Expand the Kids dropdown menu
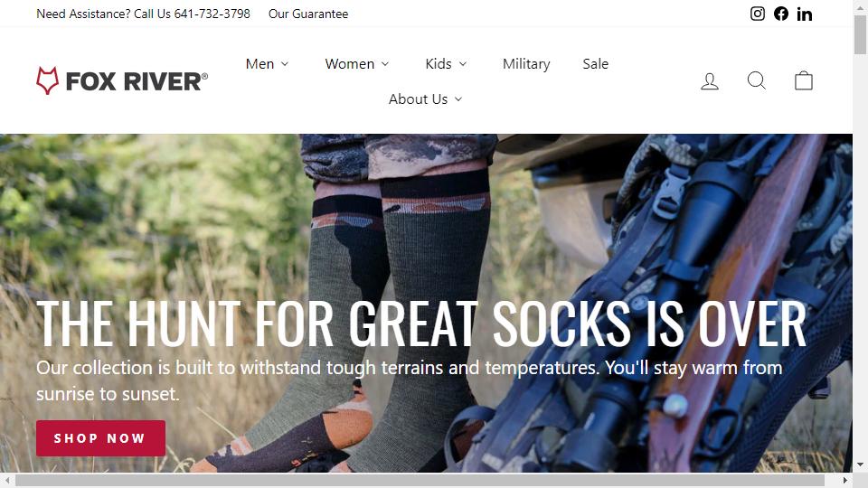Screen dimensions: 868x488 tap(446, 63)
